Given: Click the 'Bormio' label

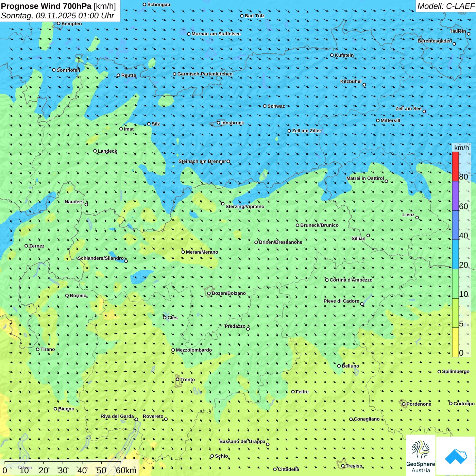Looking at the screenshot, I should tap(78, 295).
